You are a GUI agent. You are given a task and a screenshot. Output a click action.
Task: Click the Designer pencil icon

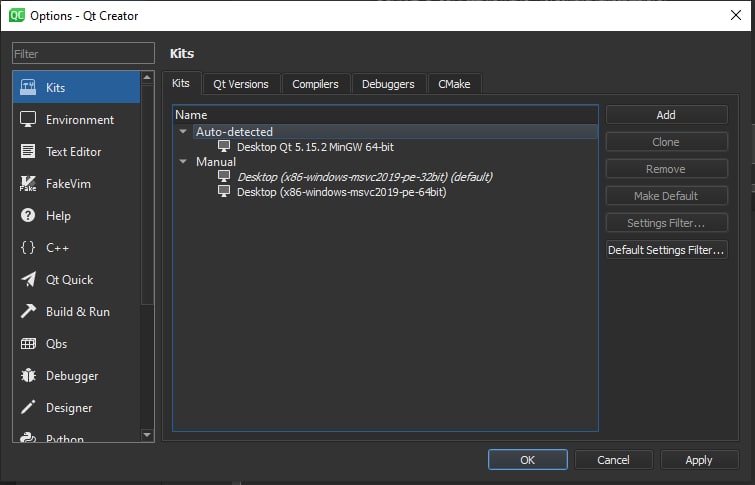(x=28, y=407)
